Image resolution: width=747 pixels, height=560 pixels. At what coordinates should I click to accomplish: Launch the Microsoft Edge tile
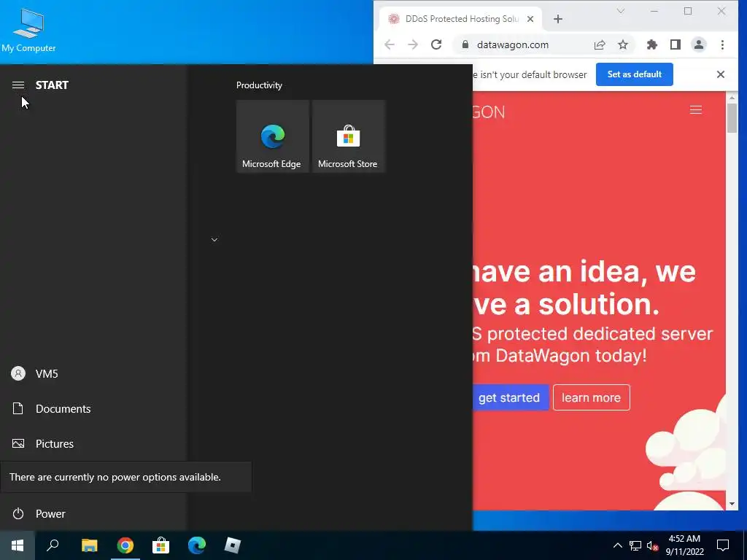[273, 136]
